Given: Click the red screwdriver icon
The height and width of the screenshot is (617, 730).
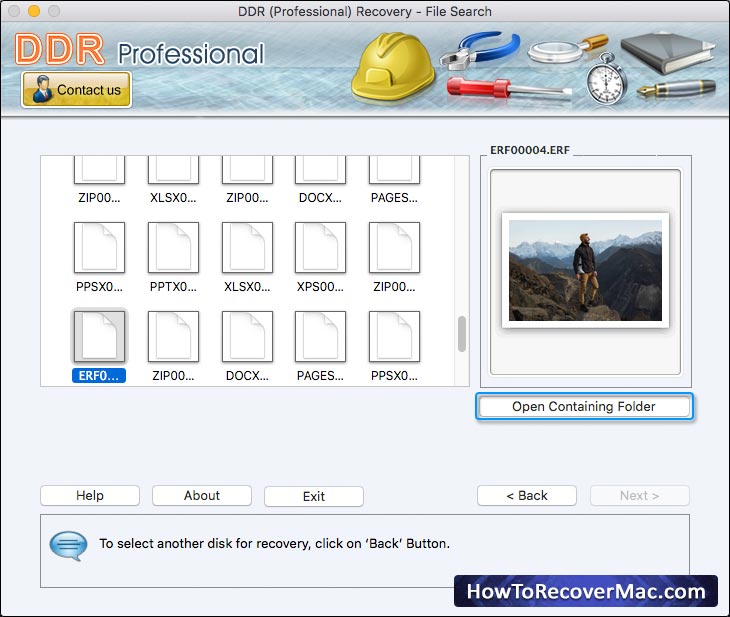Looking at the screenshot, I should click(x=509, y=88).
